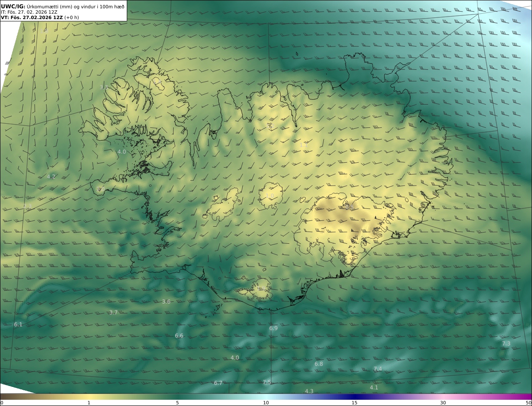
Task: Click the 6.9 value label on the map
Action: click(273, 328)
